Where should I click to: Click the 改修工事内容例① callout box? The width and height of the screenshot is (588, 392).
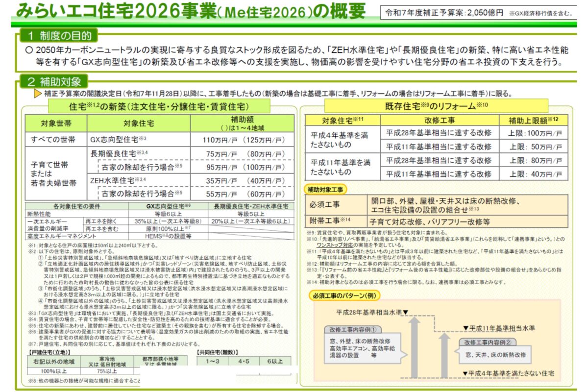[361, 344]
